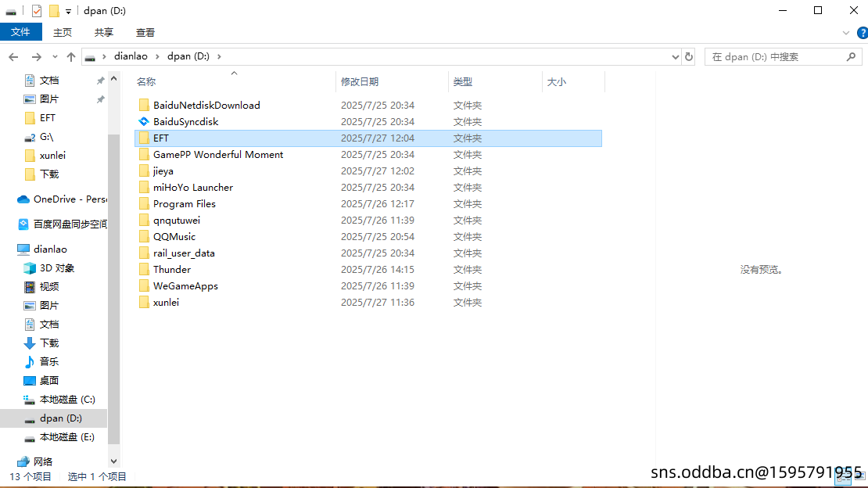Image resolution: width=868 pixels, height=488 pixels.
Task: Select the GamePP Wonderful Moment folder
Action: click(x=368, y=155)
